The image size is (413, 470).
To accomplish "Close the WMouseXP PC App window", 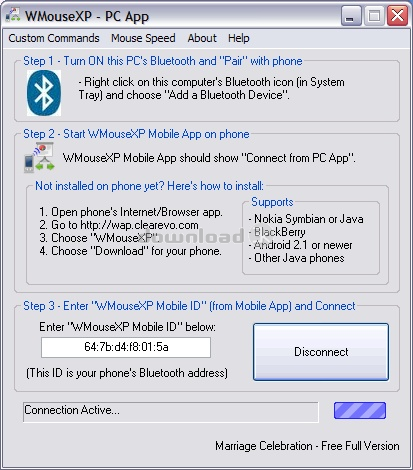I will 397,16.
